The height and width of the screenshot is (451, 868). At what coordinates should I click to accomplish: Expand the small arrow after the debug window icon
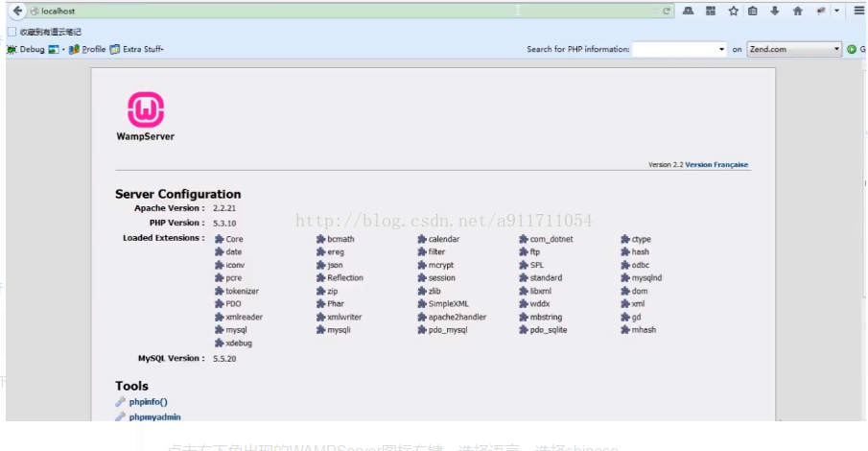(x=63, y=49)
